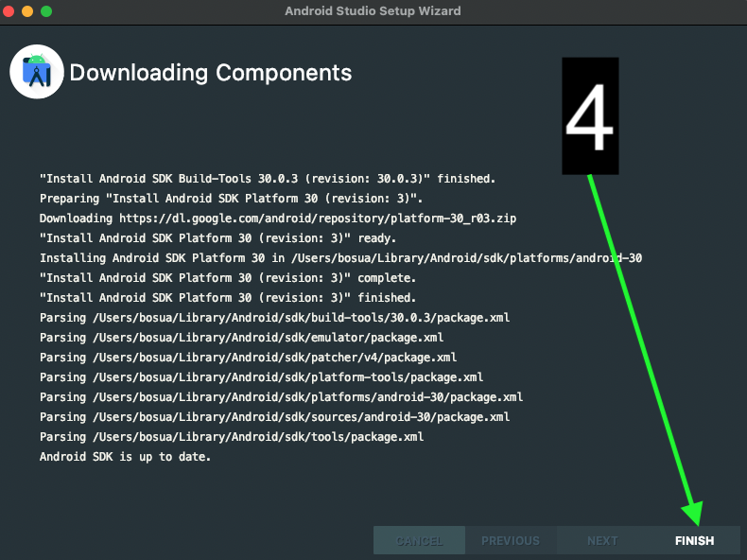747x560 pixels.
Task: Click the Downloading Components heading
Action: [x=211, y=73]
